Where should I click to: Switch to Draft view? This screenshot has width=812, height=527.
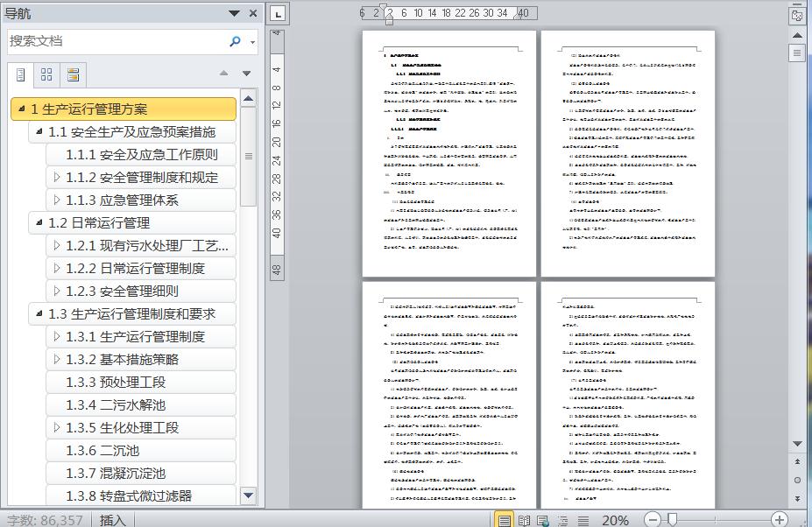(x=583, y=520)
